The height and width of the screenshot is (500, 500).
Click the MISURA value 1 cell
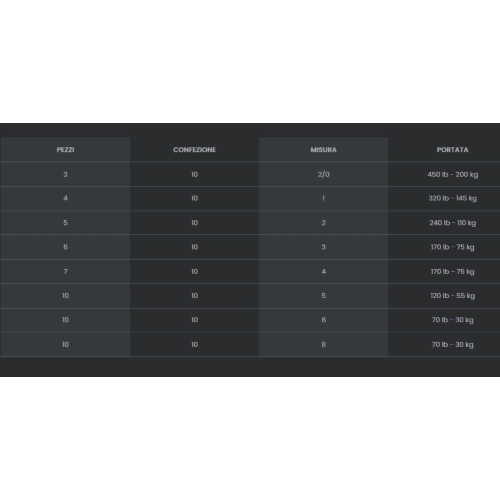pyautogui.click(x=323, y=198)
